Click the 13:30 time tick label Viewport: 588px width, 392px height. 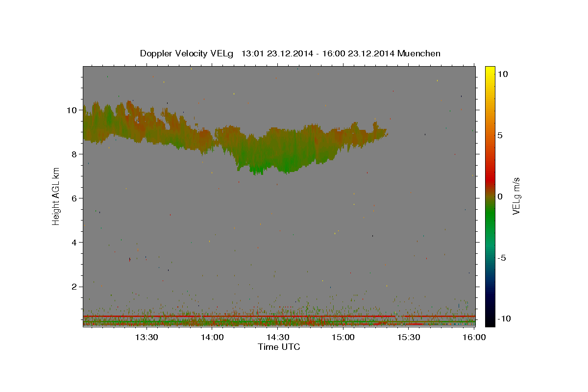pos(146,337)
